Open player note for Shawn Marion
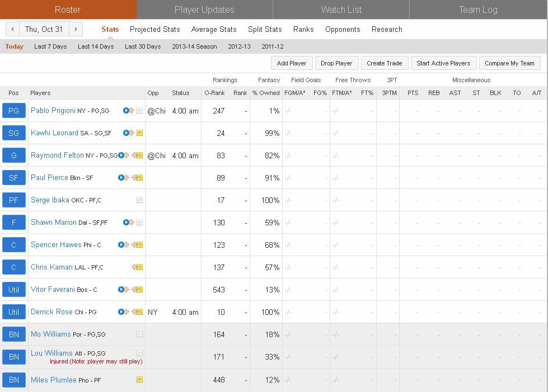Screen dimensions: 548x392 tap(139, 223)
